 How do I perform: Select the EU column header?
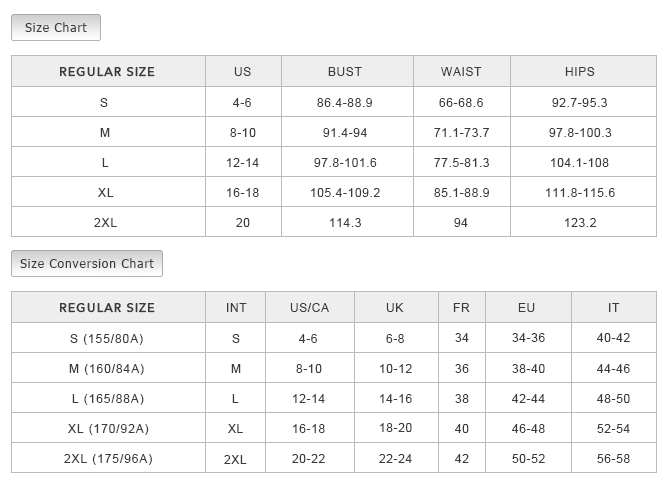click(x=527, y=308)
